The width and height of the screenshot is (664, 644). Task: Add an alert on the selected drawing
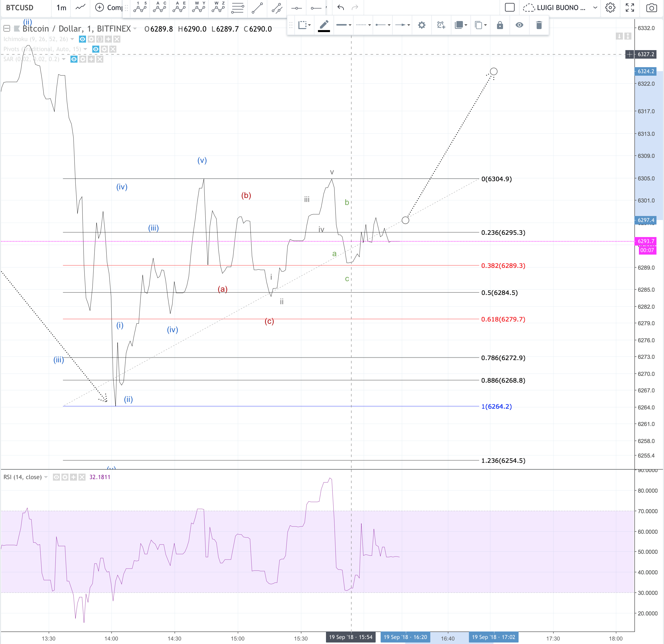[441, 25]
